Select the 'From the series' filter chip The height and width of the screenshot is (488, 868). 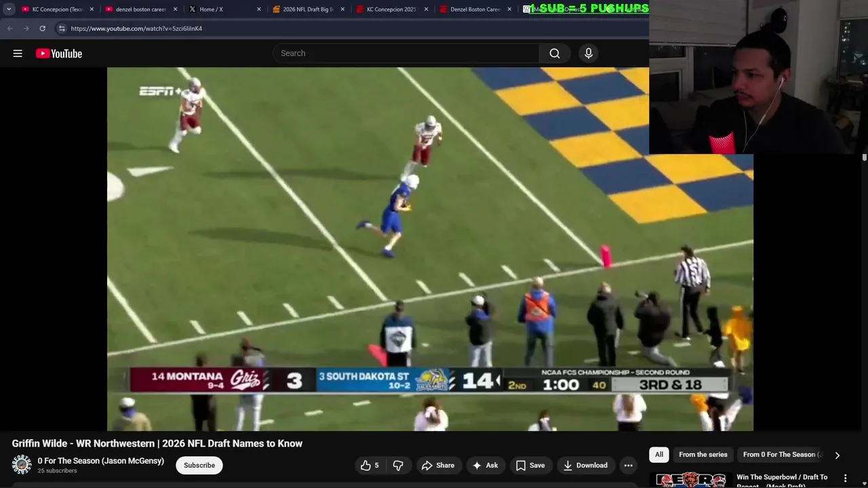[x=703, y=455]
